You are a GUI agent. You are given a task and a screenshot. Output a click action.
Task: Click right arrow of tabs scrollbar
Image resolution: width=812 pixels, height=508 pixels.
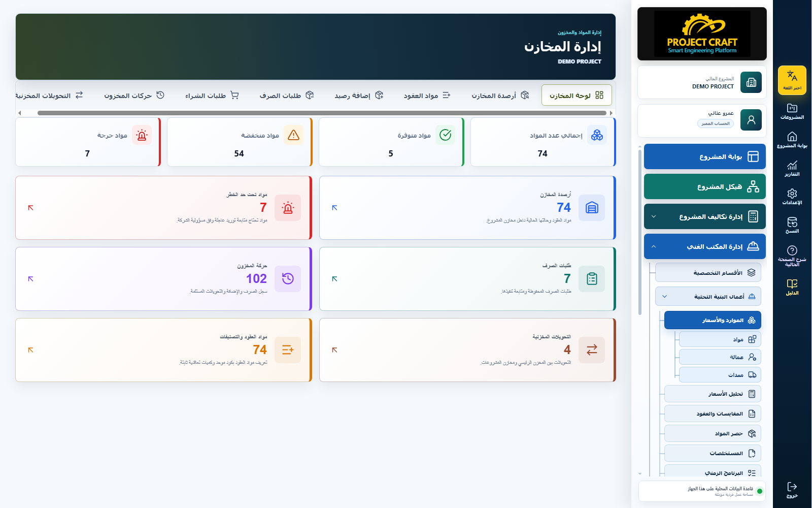(x=611, y=113)
